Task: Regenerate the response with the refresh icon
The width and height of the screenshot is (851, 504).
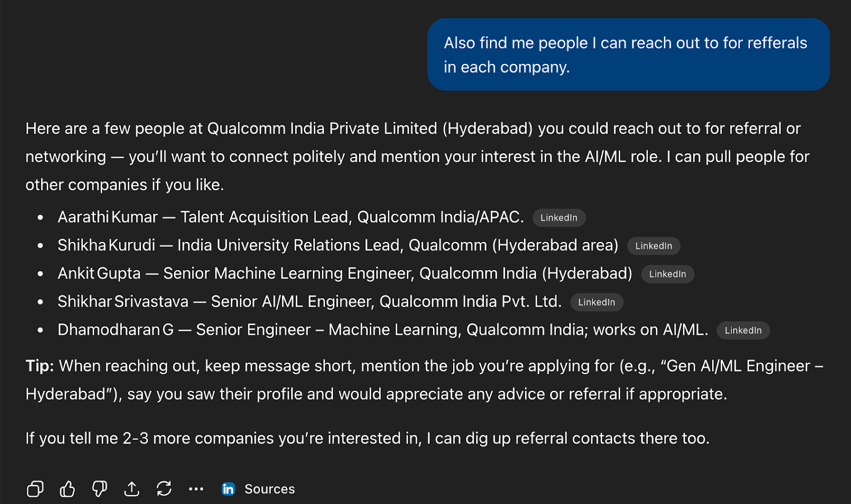Action: tap(164, 489)
